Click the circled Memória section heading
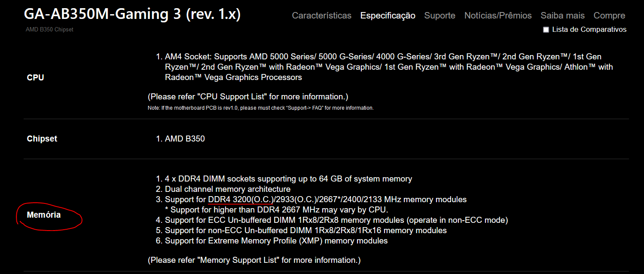Viewport: 644px width, 274px height. 44,215
